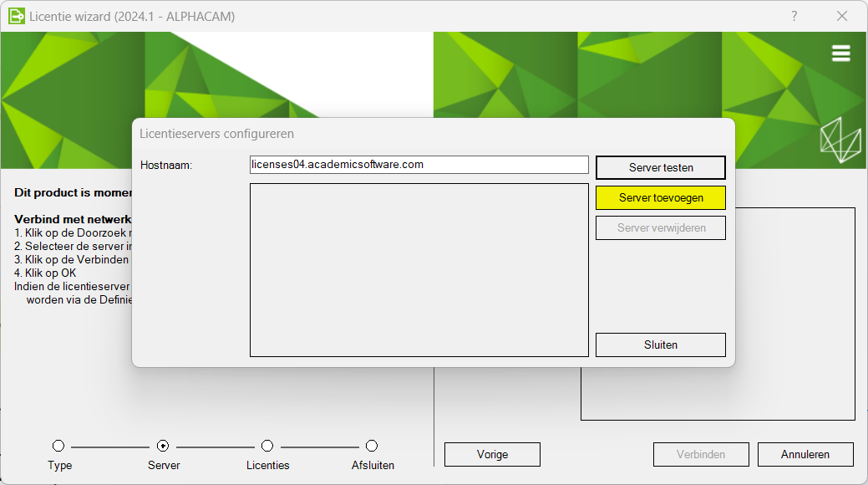Click the empty server list box

(x=419, y=270)
